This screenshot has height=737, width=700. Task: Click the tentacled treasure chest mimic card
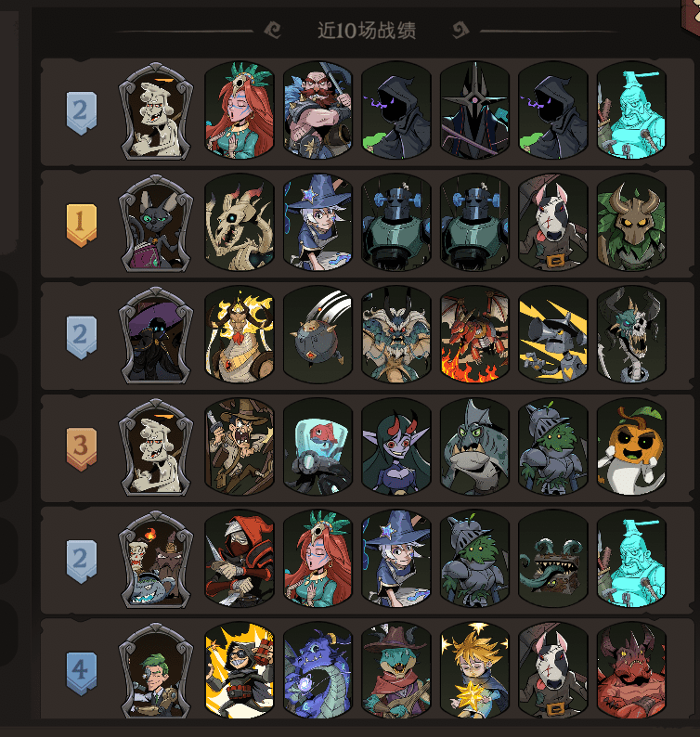[553, 559]
